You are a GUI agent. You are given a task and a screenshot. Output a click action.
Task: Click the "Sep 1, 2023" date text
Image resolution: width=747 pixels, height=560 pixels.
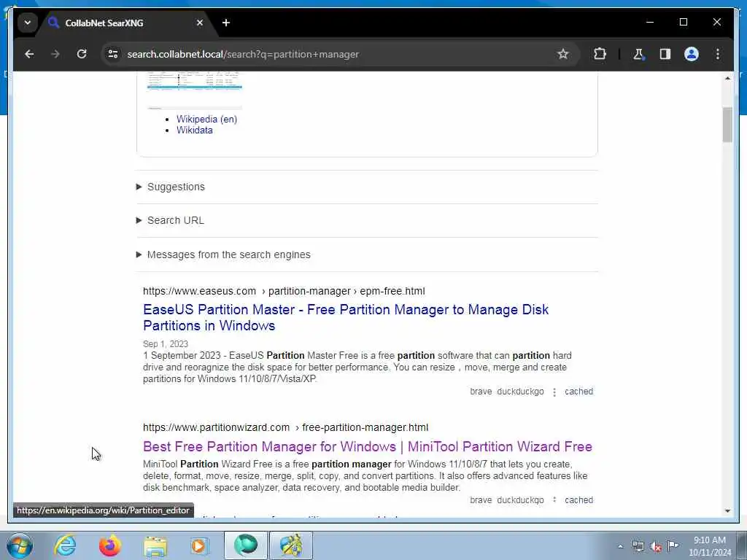pos(166,344)
